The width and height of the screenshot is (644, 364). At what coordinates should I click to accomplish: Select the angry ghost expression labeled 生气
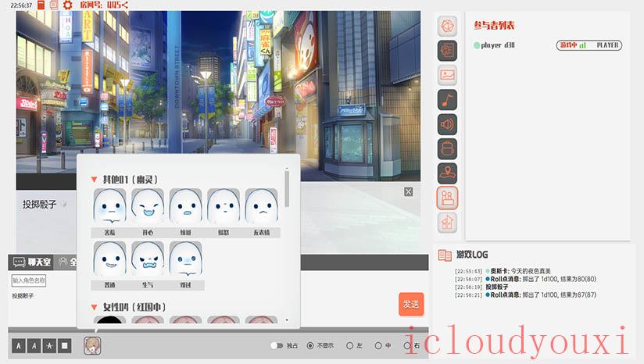click(x=148, y=260)
